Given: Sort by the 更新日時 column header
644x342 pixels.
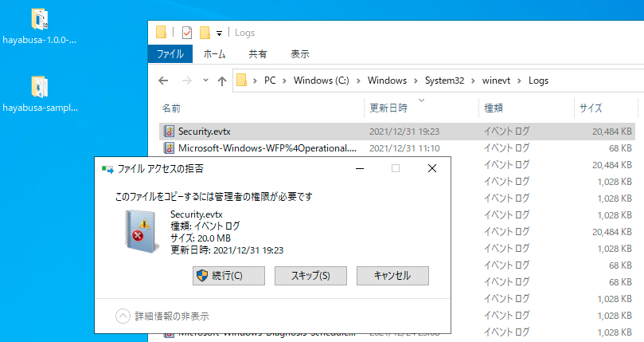Looking at the screenshot, I should click(421, 108).
